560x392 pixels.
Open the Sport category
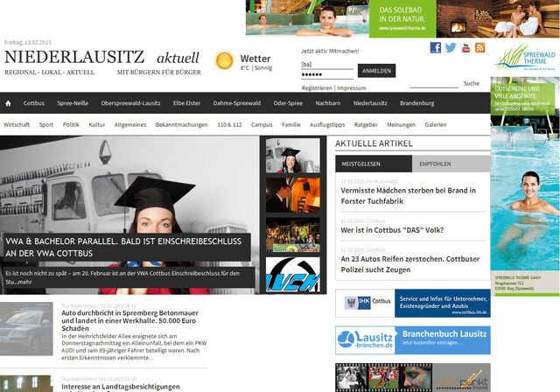tap(46, 124)
